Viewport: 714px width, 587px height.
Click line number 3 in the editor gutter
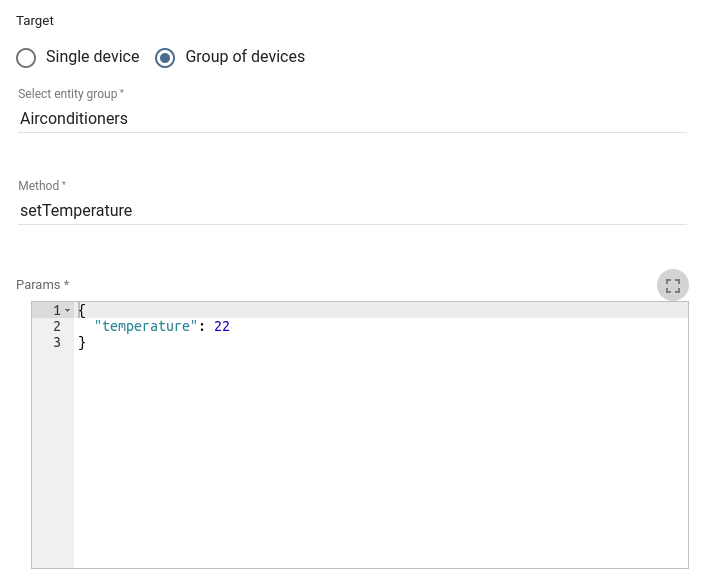coord(57,342)
